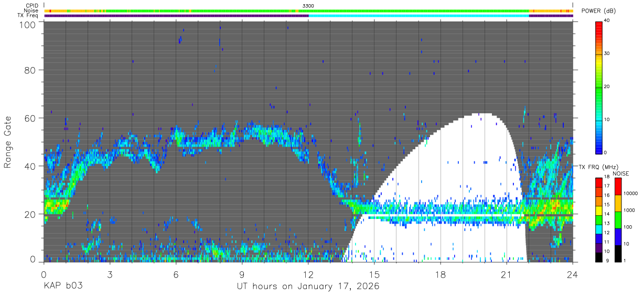Click the 15 tick on UT hours axis
This screenshot has width=644, height=297.
(x=374, y=274)
